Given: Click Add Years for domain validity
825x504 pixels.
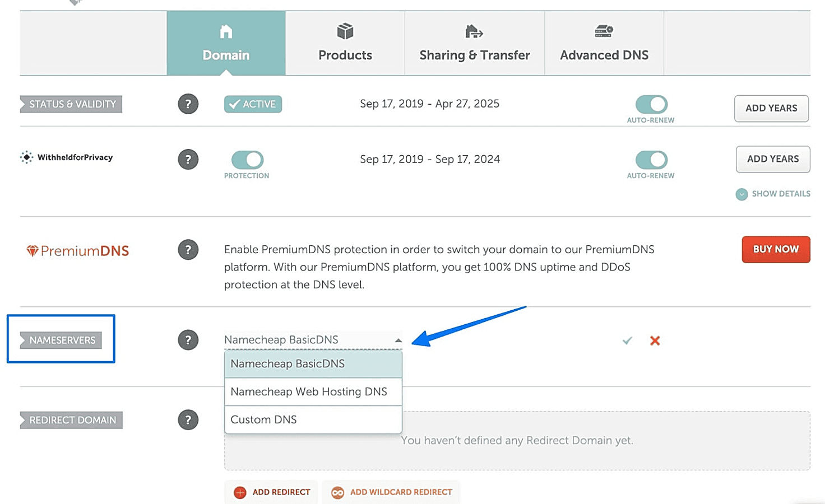Looking at the screenshot, I should (x=771, y=108).
